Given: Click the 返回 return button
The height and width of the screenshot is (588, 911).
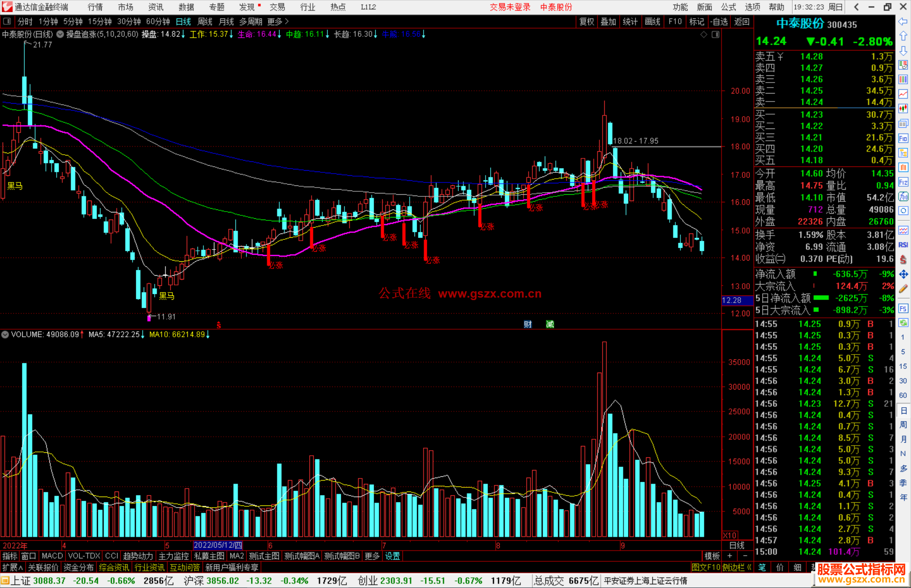Looking at the screenshot, I should click(741, 21).
